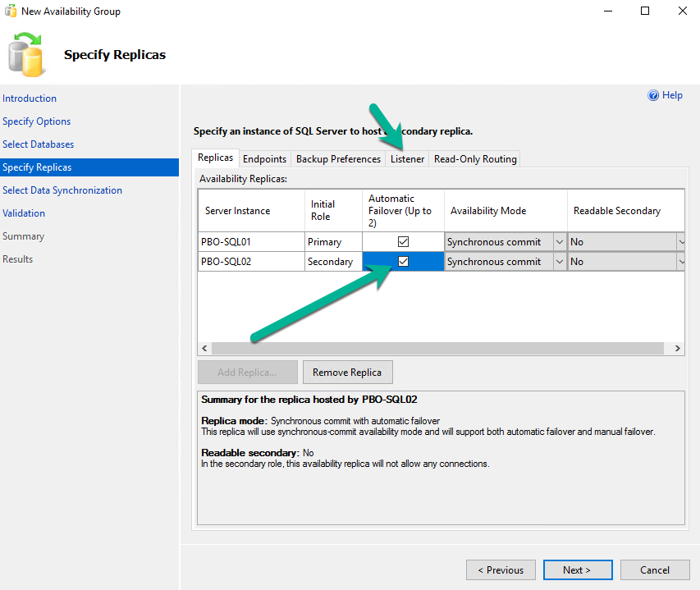Open the Backup Preferences tab
This screenshot has height=590, width=700.
click(x=338, y=159)
